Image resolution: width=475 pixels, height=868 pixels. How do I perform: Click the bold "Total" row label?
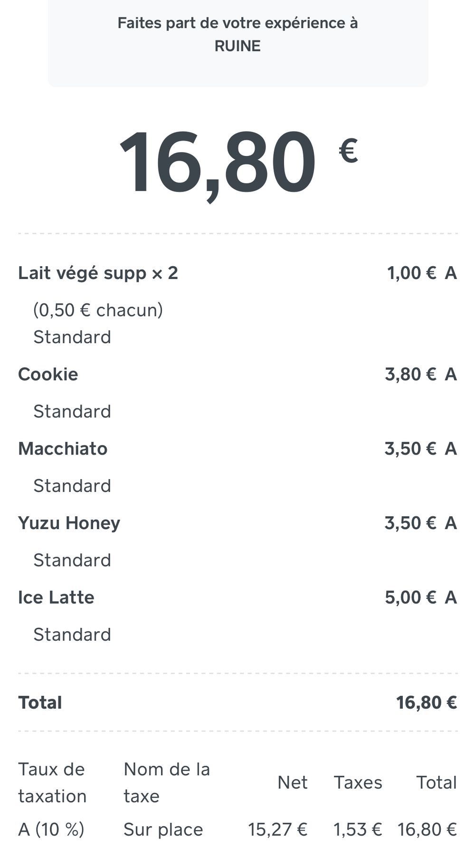click(40, 703)
